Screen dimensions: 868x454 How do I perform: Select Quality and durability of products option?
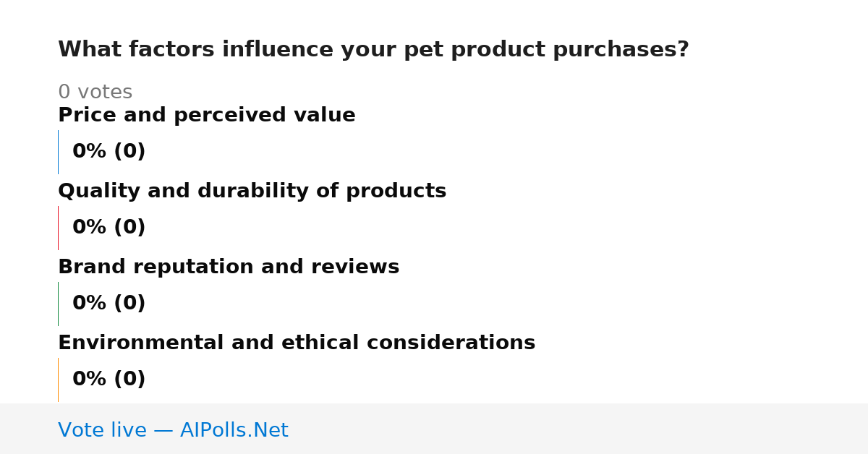252,192
